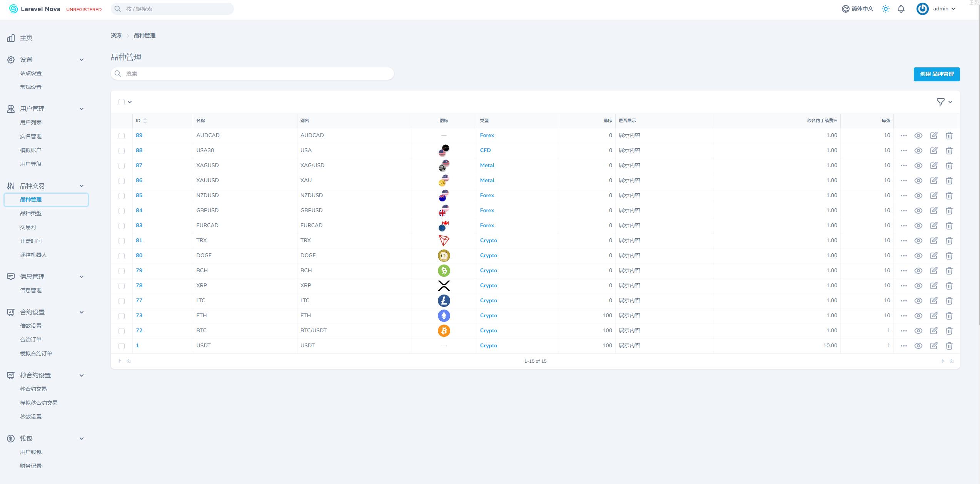This screenshot has width=980, height=484.
Task: Collapse the 用户管理 sidebar section
Action: (81, 109)
